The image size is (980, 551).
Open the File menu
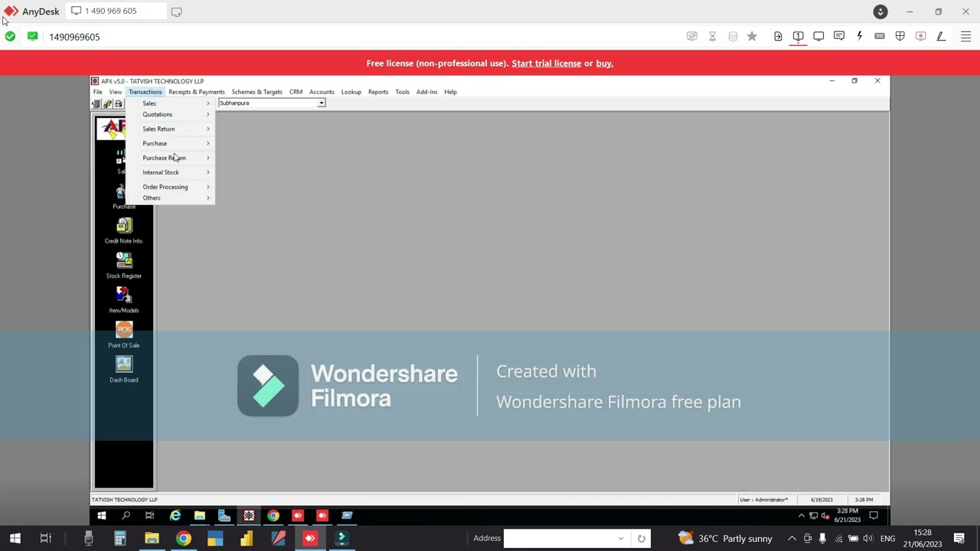pos(98,92)
